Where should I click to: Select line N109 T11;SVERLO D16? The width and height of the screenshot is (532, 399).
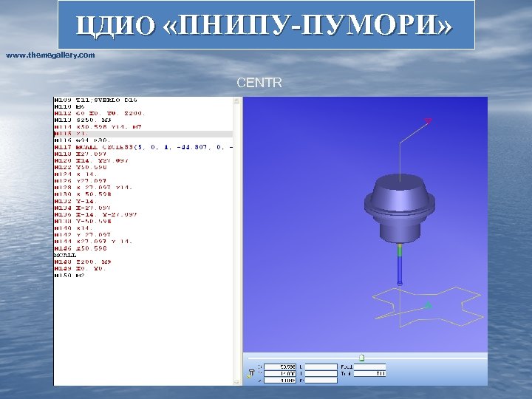95,100
